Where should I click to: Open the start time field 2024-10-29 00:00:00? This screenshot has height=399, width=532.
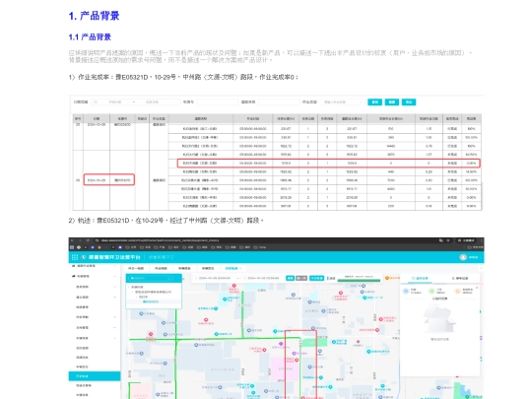216,278
